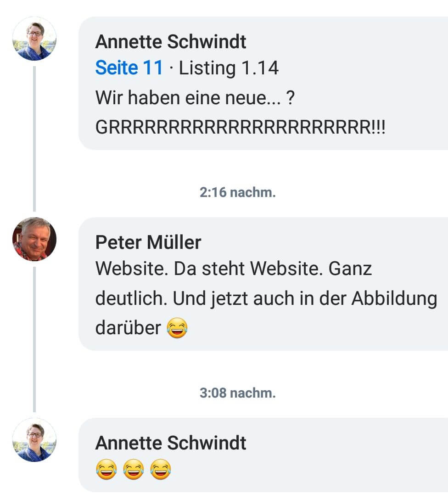Image resolution: width=448 pixels, height=500 pixels.
Task: Click the 'deutlich. Und jetzt auch' text line
Action: [266, 299]
